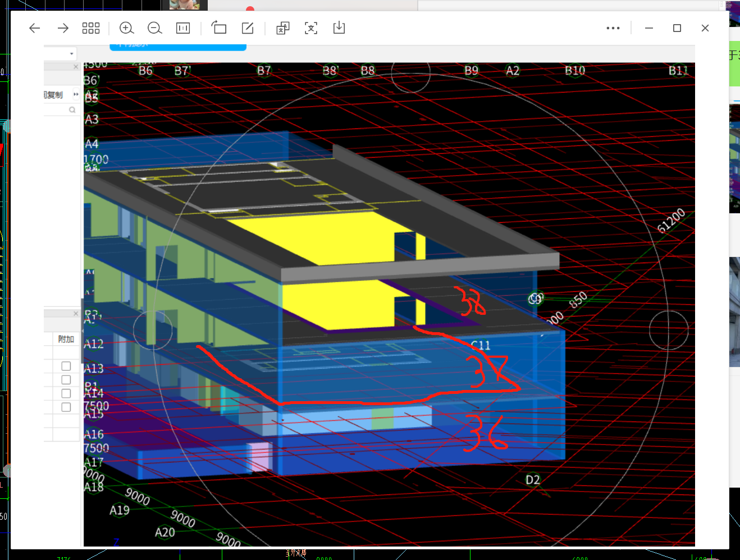Viewport: 740px width, 560px height.
Task: Click axis label A19
Action: coord(120,510)
